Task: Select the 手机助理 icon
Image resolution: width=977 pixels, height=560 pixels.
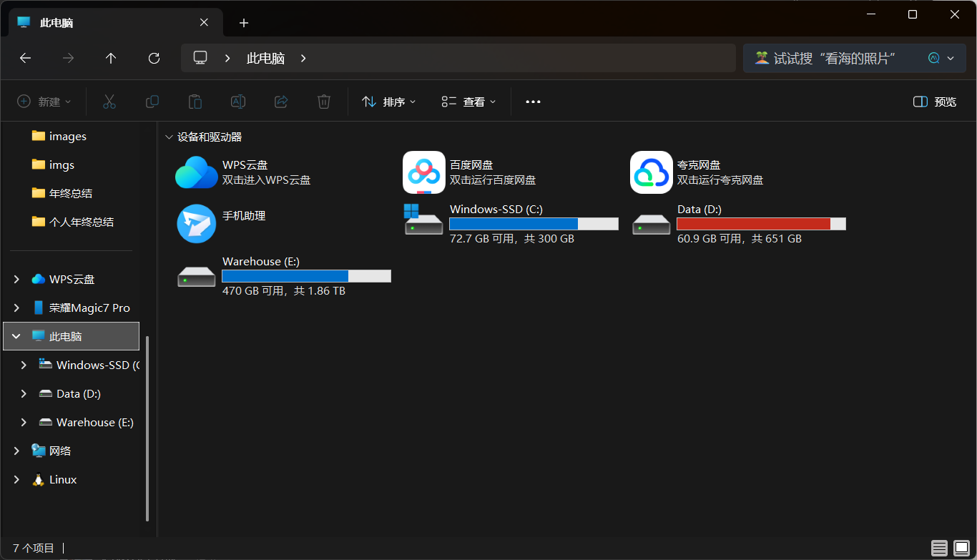Action: pyautogui.click(x=197, y=223)
